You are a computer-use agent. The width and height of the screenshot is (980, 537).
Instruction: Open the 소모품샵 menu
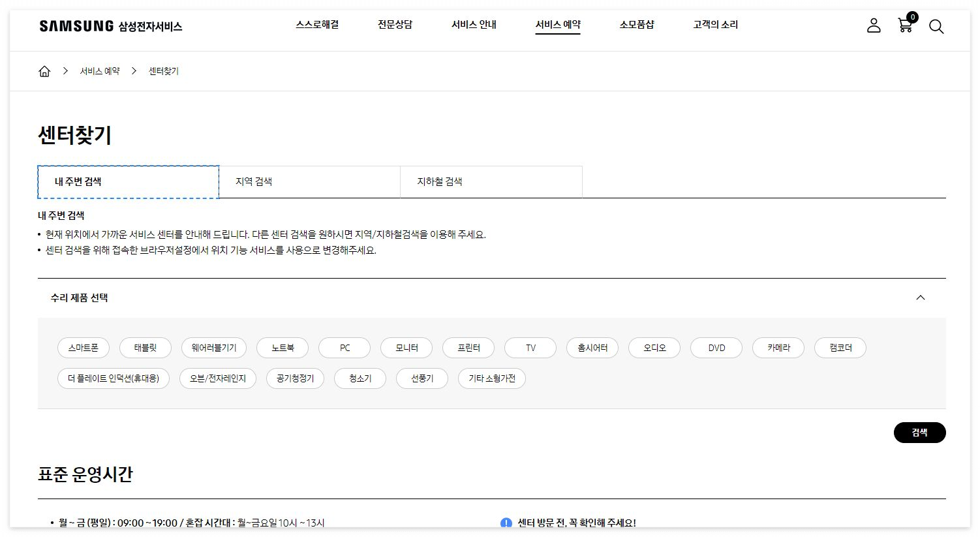(x=637, y=25)
